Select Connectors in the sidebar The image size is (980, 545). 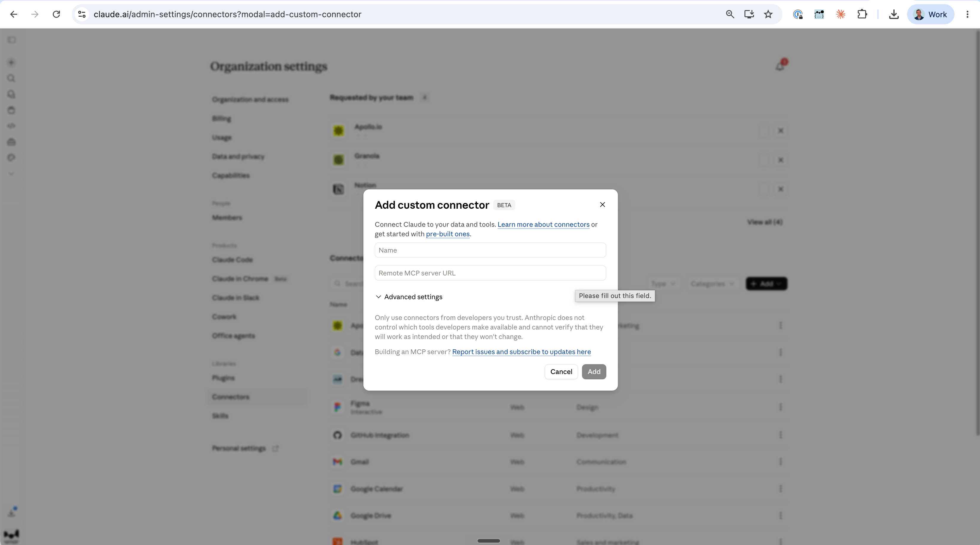(x=257, y=397)
